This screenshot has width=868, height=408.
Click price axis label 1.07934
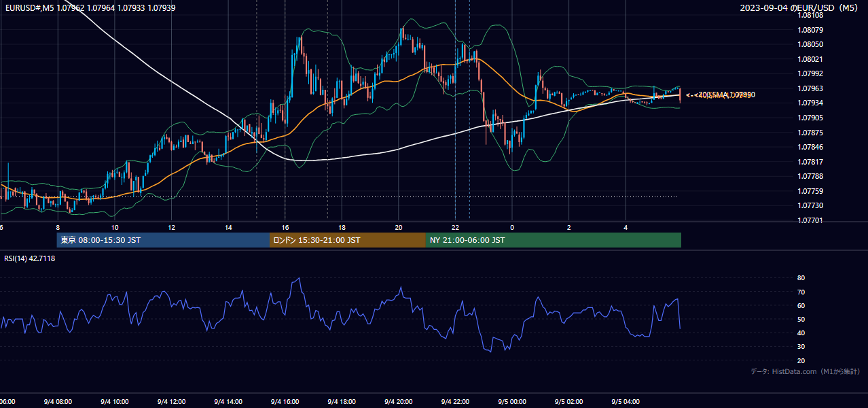[811, 103]
